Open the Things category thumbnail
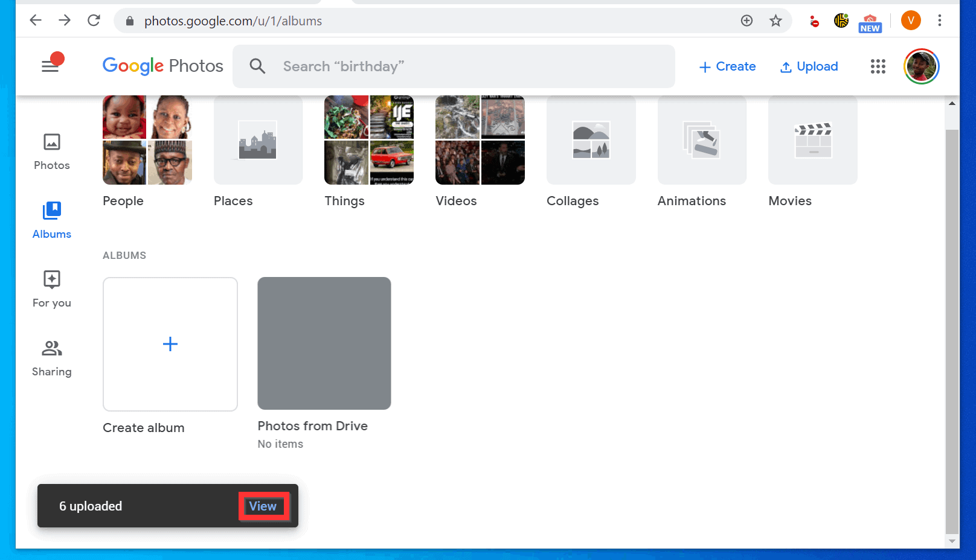 (369, 140)
